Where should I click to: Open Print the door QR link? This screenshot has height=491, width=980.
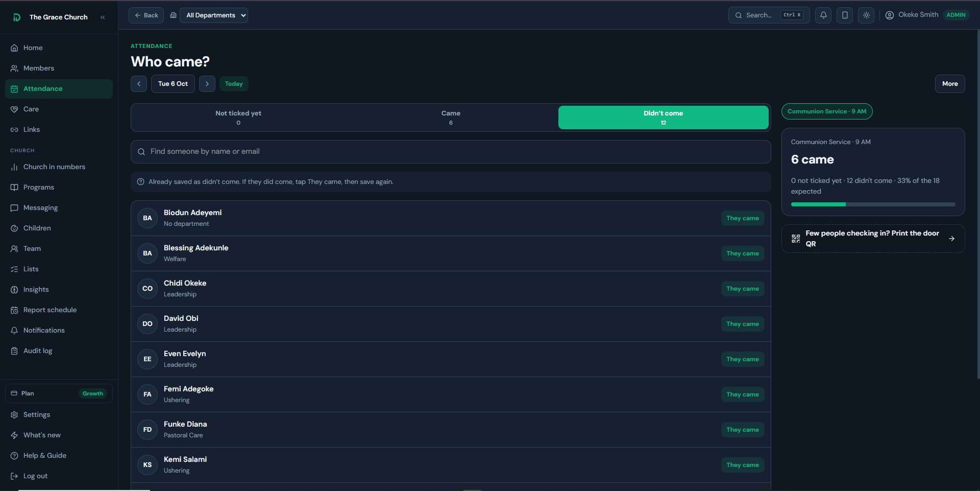click(x=873, y=239)
